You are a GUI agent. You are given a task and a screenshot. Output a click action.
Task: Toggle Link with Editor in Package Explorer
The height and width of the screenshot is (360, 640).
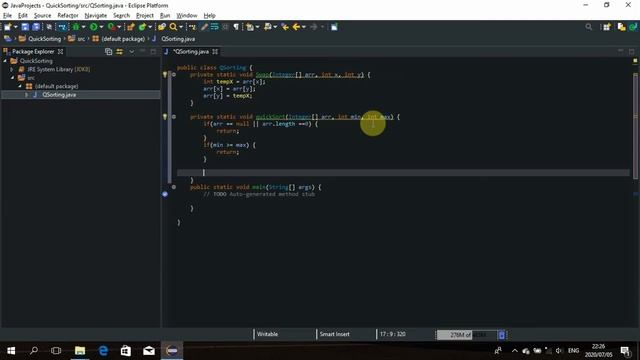pyautogui.click(x=120, y=52)
